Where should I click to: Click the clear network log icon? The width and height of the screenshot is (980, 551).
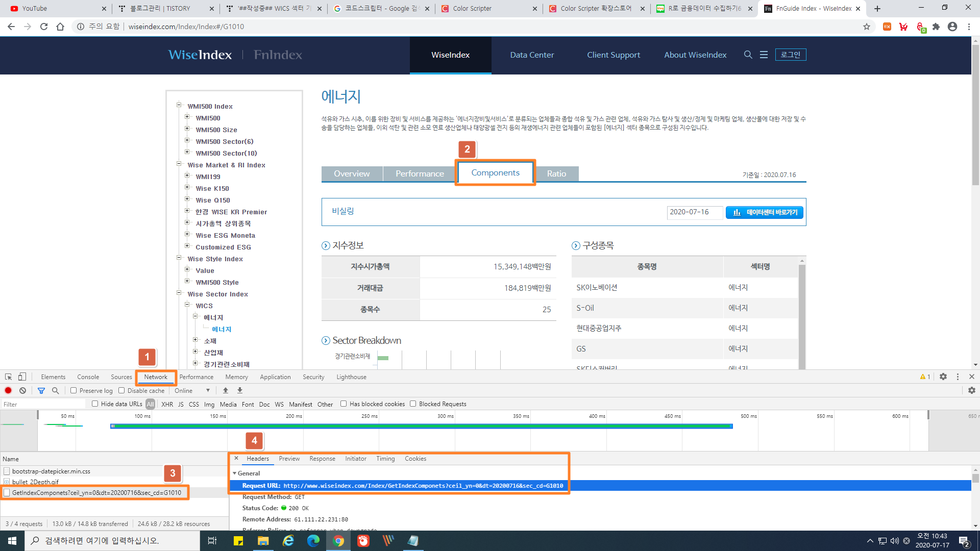[22, 390]
